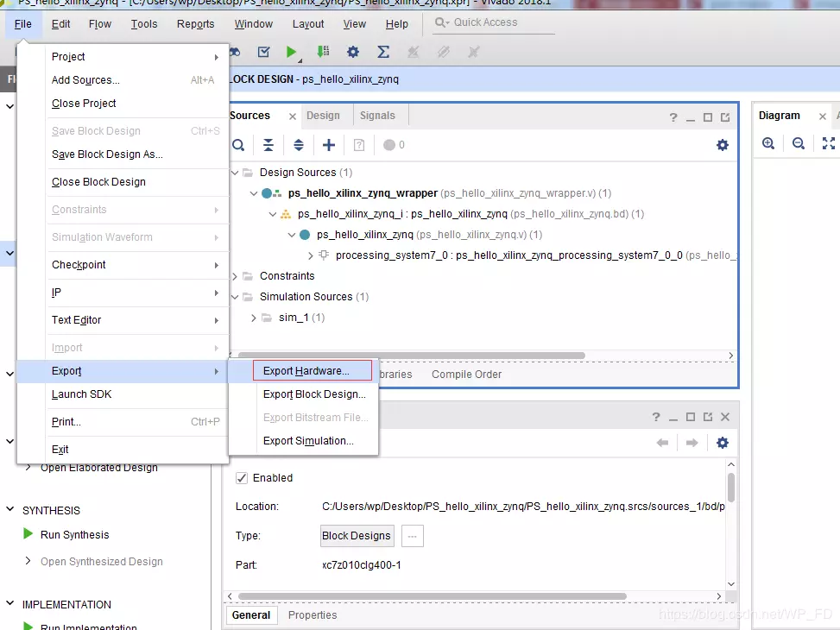This screenshot has height=630, width=840.
Task: Switch to the Design tab
Action: pos(323,116)
